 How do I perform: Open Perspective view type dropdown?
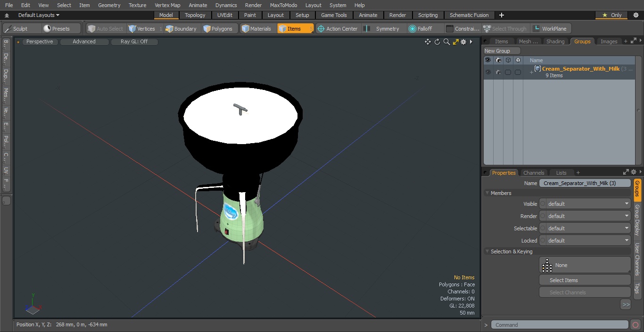pyautogui.click(x=40, y=41)
